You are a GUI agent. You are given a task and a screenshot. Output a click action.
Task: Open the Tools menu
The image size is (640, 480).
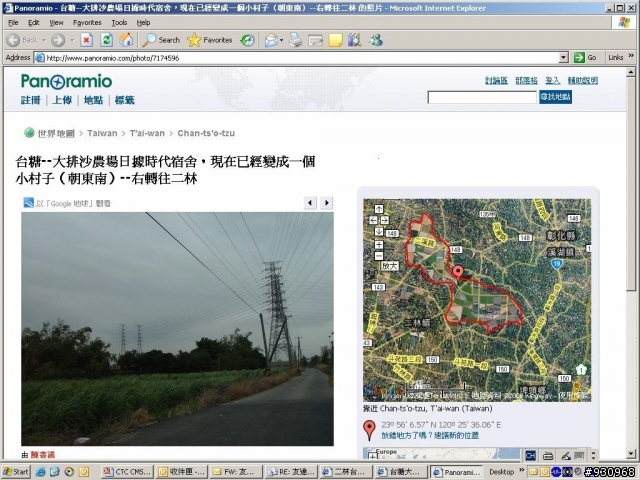119,22
